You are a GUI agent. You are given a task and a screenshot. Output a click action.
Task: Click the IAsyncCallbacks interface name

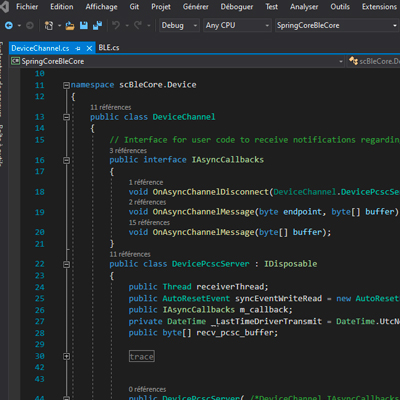click(228, 160)
